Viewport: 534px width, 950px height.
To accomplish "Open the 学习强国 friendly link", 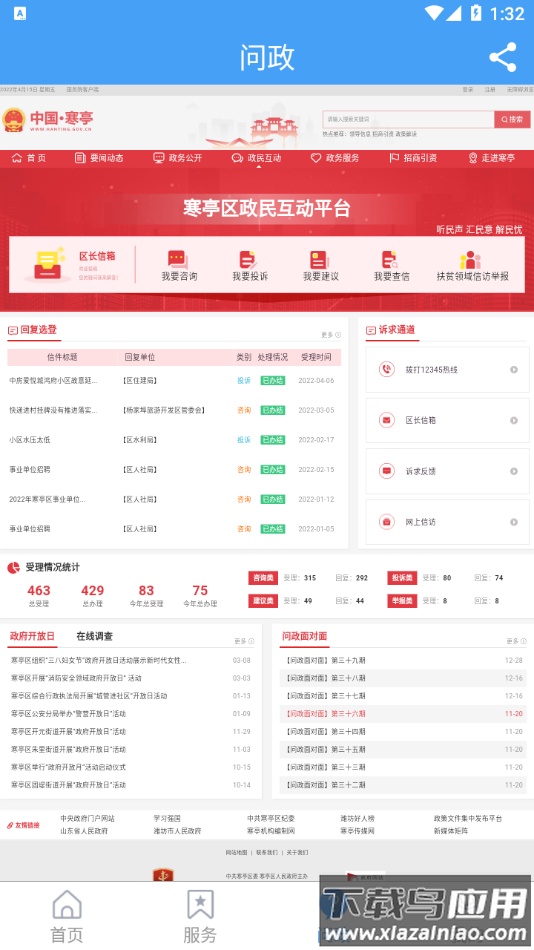I will pos(167,819).
